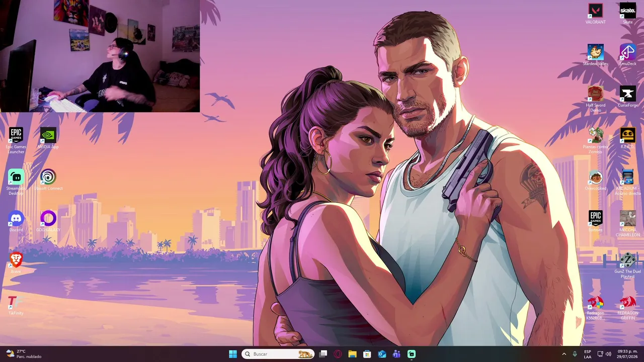Select the NVIDIA App desktop icon
The height and width of the screenshot is (362, 644).
point(48,138)
